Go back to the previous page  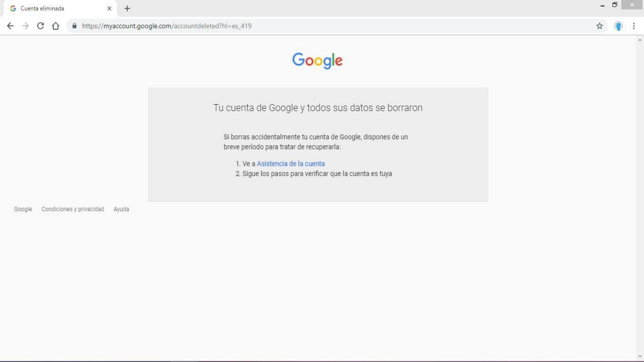(x=10, y=26)
